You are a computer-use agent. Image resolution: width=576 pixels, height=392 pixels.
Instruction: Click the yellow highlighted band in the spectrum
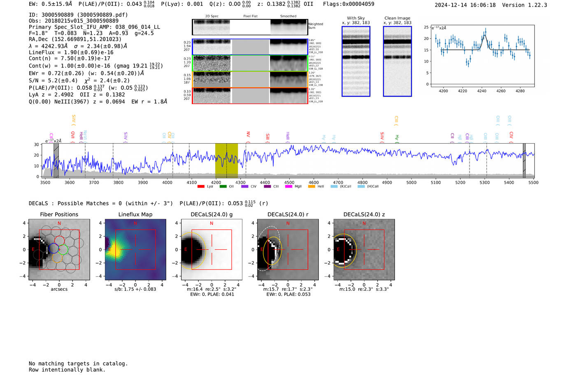226,160
